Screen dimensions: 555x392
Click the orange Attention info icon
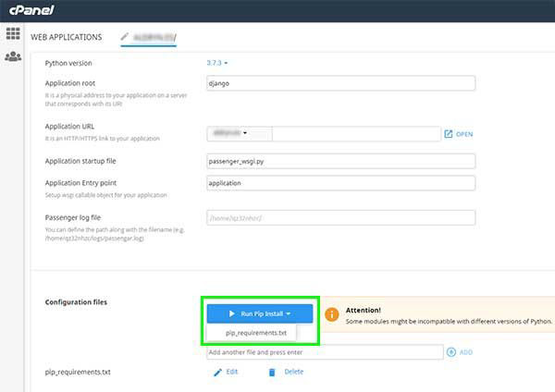[x=328, y=315]
